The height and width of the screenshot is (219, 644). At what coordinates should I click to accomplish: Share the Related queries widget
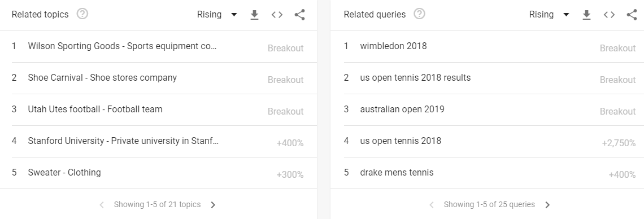tap(632, 15)
